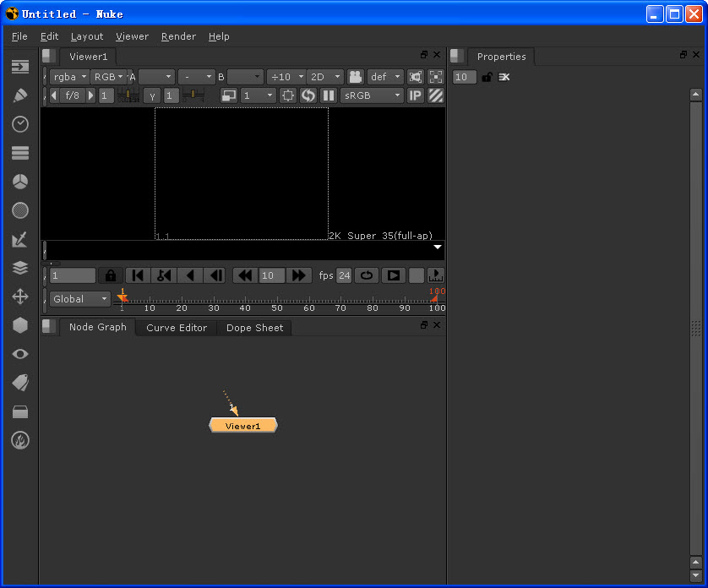Open the Transform nodes icon
708x588 pixels.
point(19,297)
